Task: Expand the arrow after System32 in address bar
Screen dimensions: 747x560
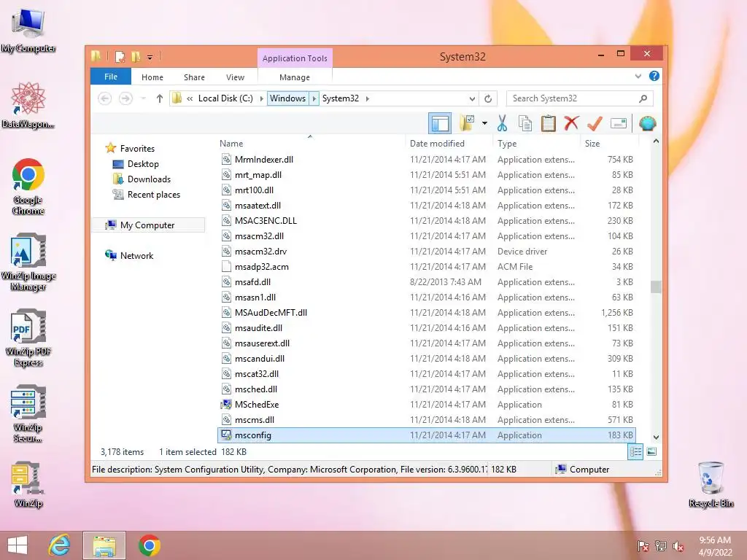Action: click(x=368, y=98)
